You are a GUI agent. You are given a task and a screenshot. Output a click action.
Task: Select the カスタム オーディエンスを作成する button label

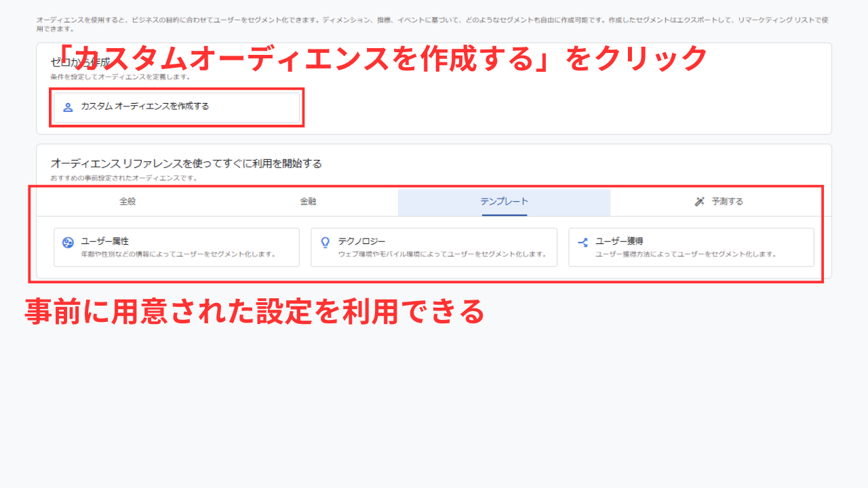[x=145, y=106]
